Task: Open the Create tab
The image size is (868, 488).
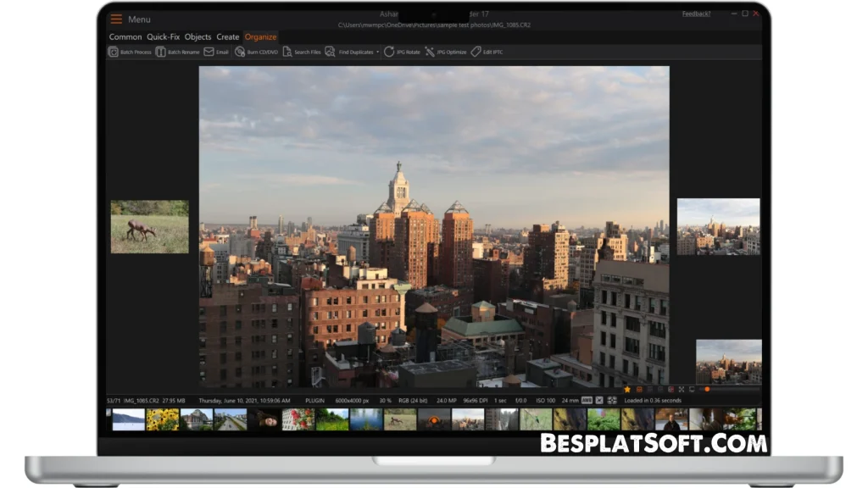Action: pyautogui.click(x=228, y=37)
